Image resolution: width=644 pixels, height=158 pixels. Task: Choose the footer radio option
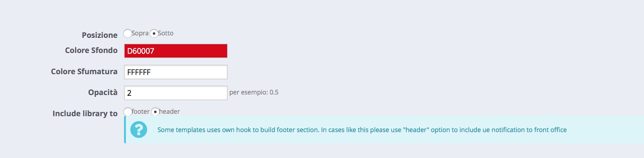pos(128,112)
